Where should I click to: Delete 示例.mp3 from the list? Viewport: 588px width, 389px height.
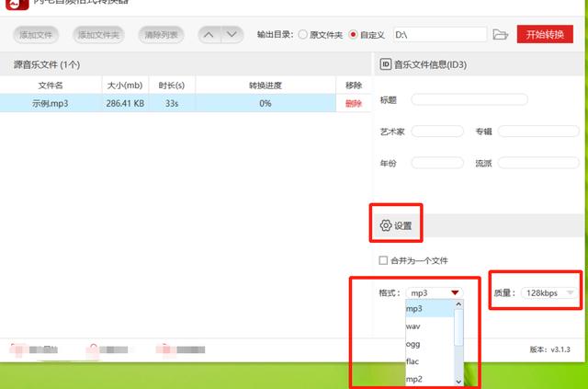353,104
